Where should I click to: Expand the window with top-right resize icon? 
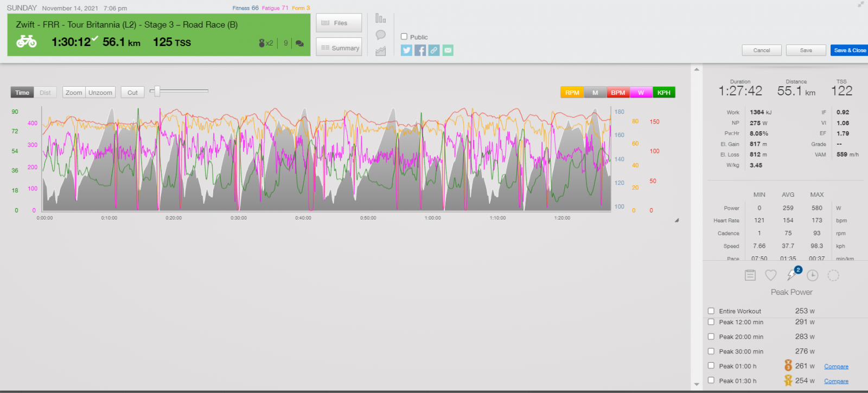click(860, 4)
